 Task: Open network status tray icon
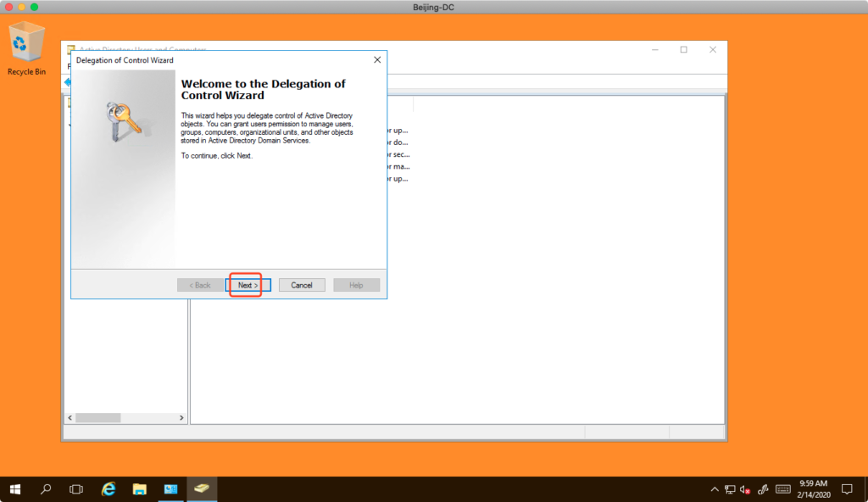tap(730, 489)
